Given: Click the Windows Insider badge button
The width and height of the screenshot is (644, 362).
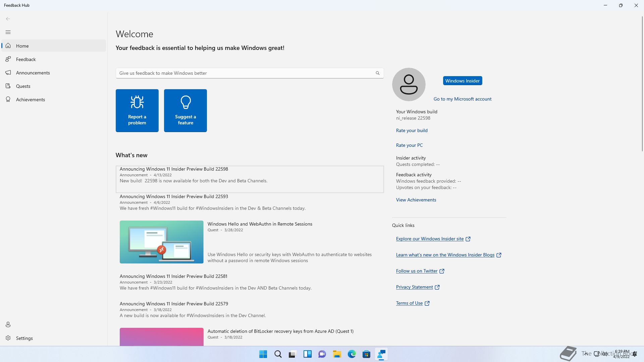Looking at the screenshot, I should 463,81.
